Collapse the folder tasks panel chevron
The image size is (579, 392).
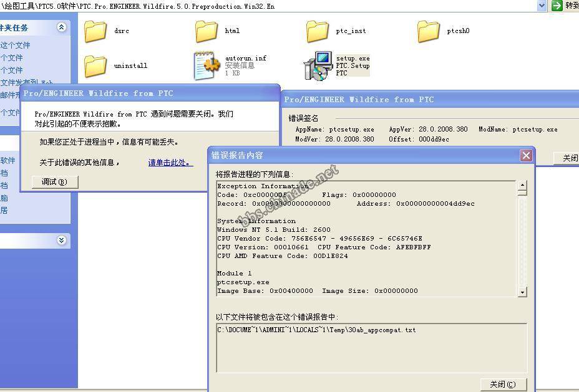pyautogui.click(x=62, y=27)
